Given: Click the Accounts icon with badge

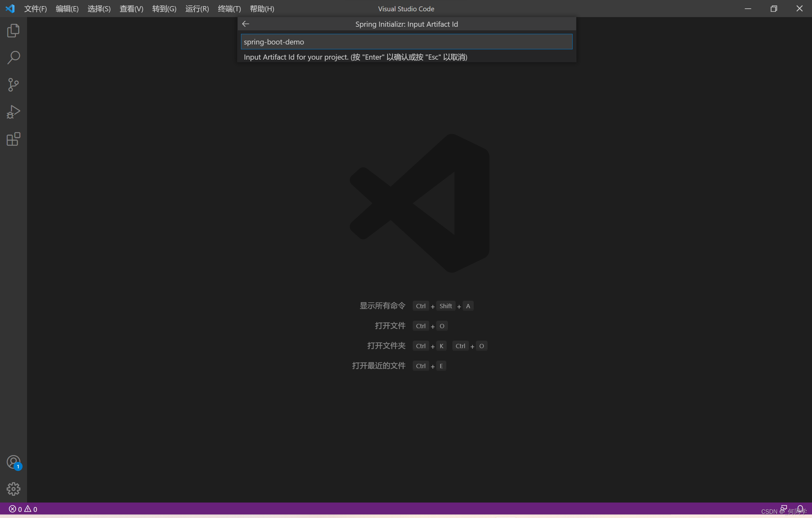Looking at the screenshot, I should click(x=14, y=462).
